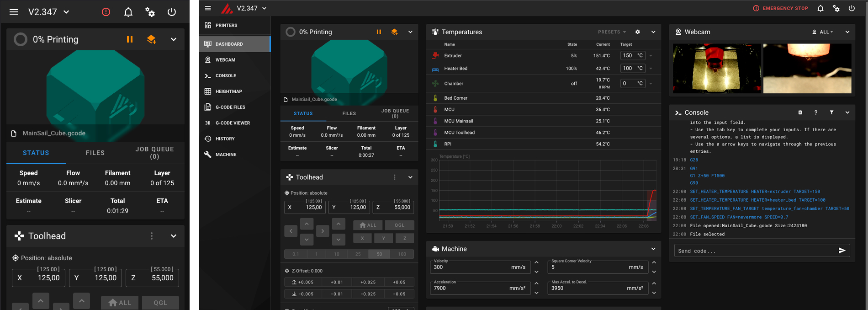Open G-Code Files in the sidebar
868x310 pixels.
coord(230,107)
